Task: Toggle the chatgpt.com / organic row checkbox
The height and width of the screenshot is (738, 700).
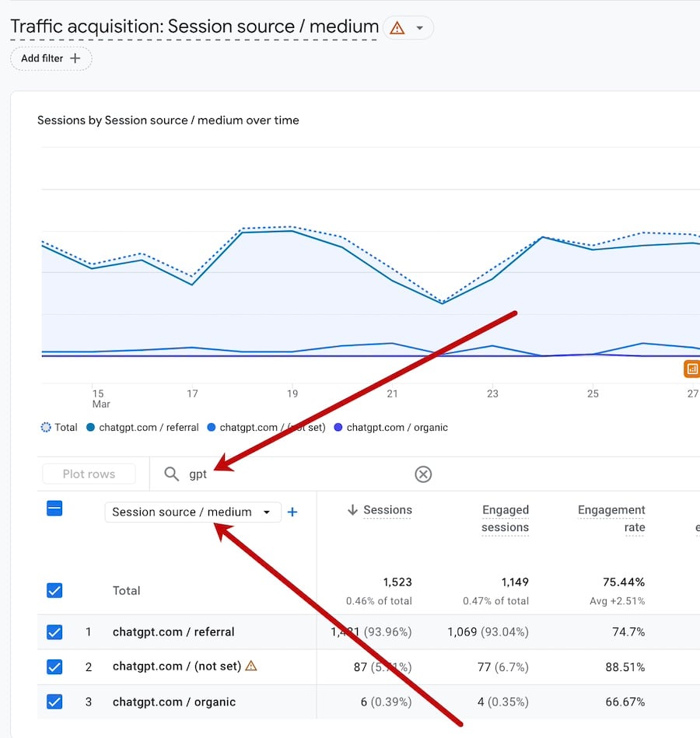Action: (54, 701)
